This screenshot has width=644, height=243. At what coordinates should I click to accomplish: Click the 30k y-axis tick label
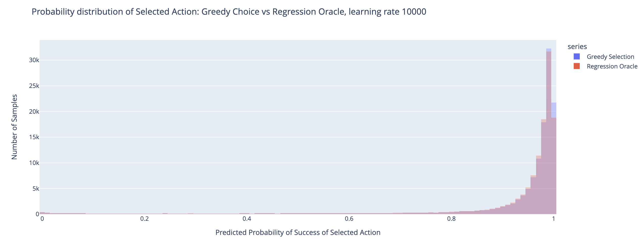pos(34,60)
